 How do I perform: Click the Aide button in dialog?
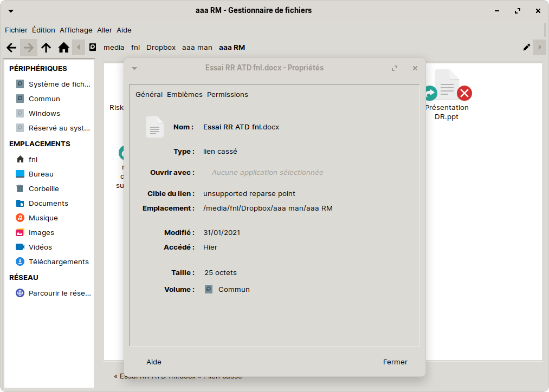(154, 362)
